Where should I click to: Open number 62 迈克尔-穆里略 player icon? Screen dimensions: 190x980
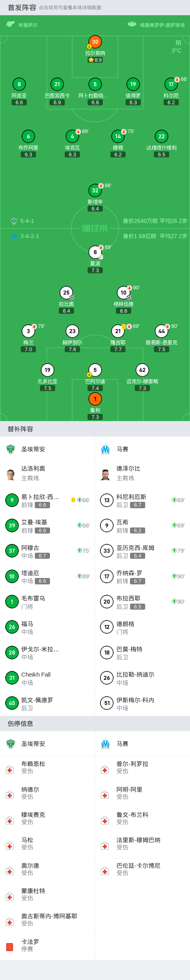[x=142, y=370]
